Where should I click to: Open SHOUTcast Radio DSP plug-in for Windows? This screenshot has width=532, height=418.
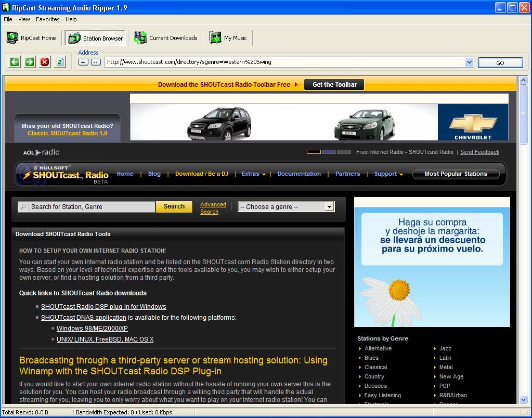tap(103, 307)
